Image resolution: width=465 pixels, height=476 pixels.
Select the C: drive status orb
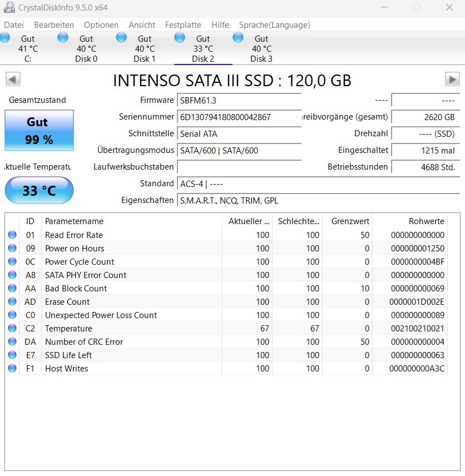tap(4, 38)
